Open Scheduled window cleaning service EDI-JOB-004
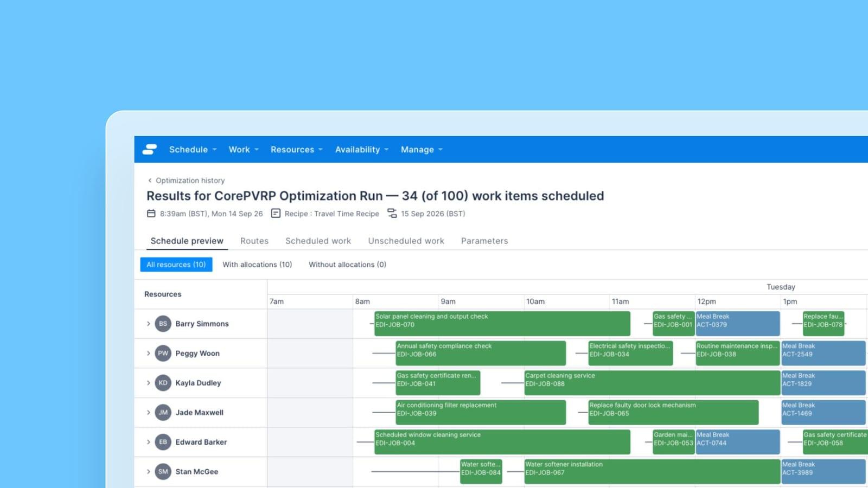The width and height of the screenshot is (868, 488). pyautogui.click(x=502, y=442)
